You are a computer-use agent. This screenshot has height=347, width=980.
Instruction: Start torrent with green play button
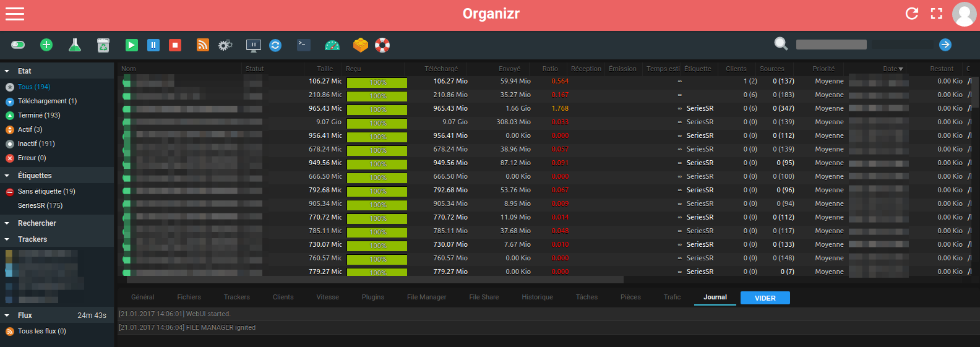[x=132, y=45]
